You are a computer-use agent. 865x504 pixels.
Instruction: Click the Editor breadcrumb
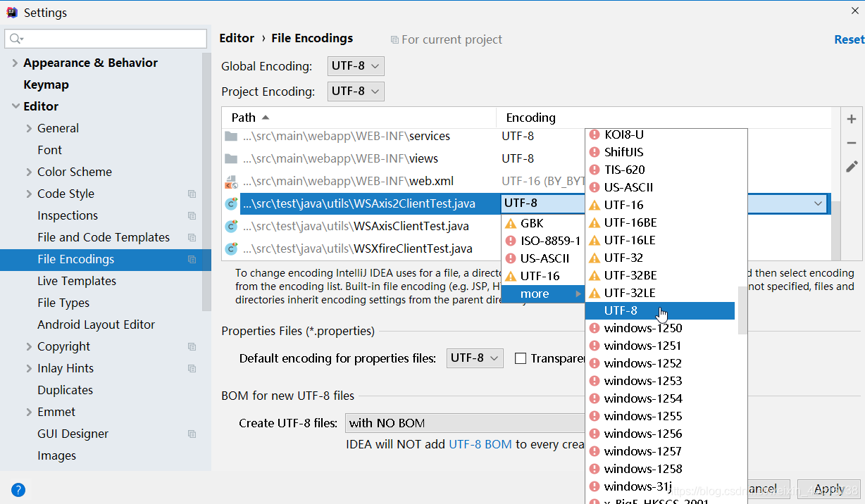pyautogui.click(x=237, y=38)
